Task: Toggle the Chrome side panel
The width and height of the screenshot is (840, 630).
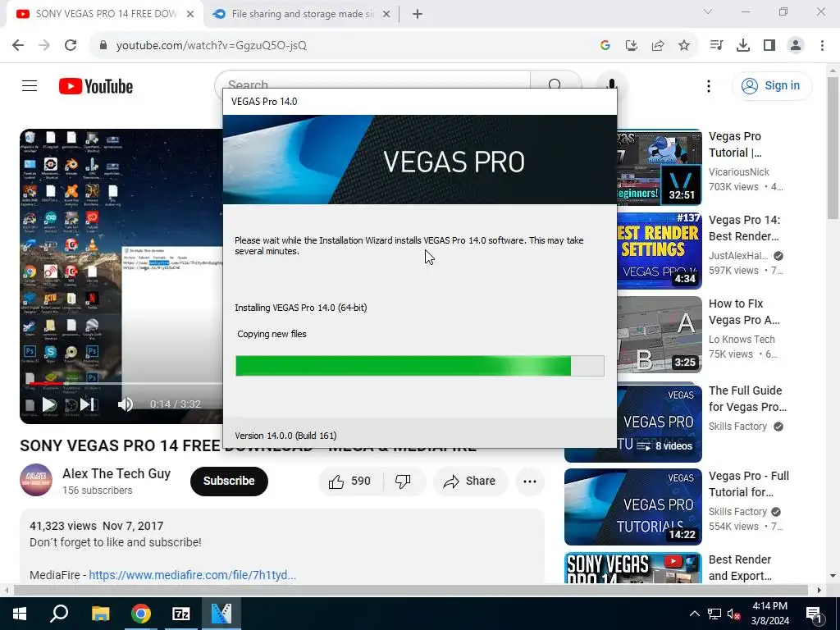Action: coord(769,46)
